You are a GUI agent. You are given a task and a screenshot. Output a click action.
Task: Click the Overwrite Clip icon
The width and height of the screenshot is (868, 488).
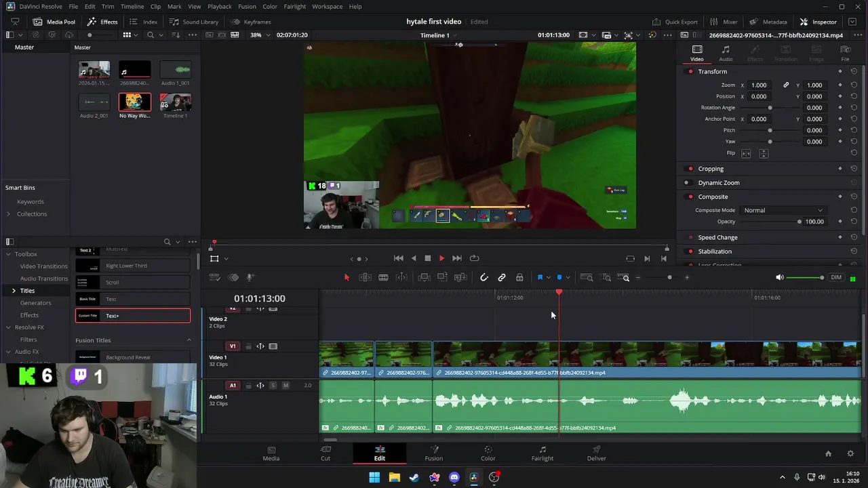(442, 277)
